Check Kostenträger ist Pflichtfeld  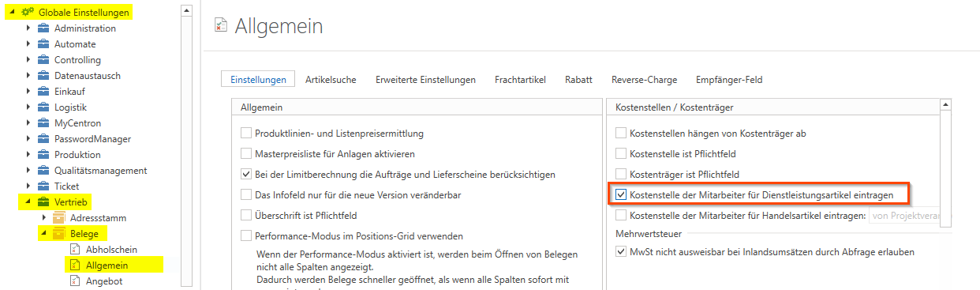[x=621, y=174]
